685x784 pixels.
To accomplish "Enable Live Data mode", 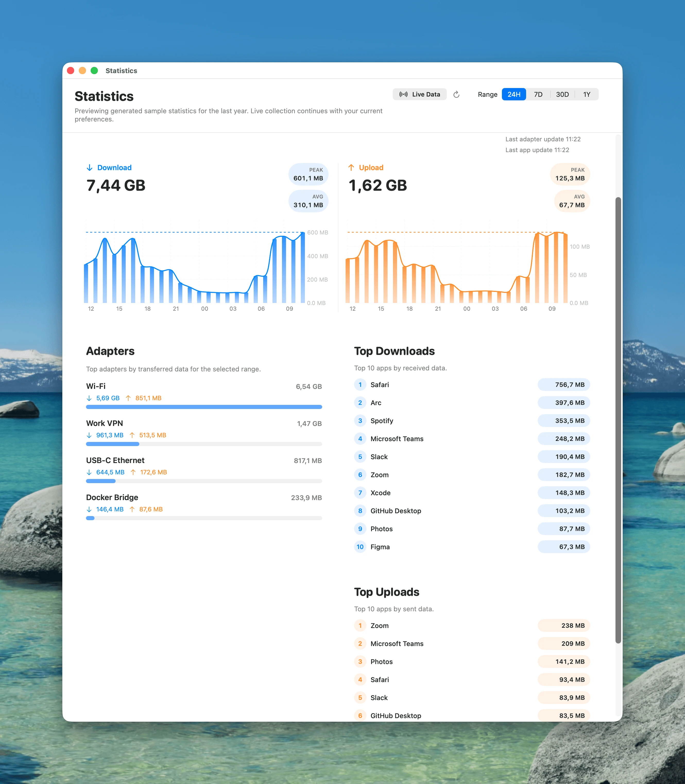I will pos(420,94).
